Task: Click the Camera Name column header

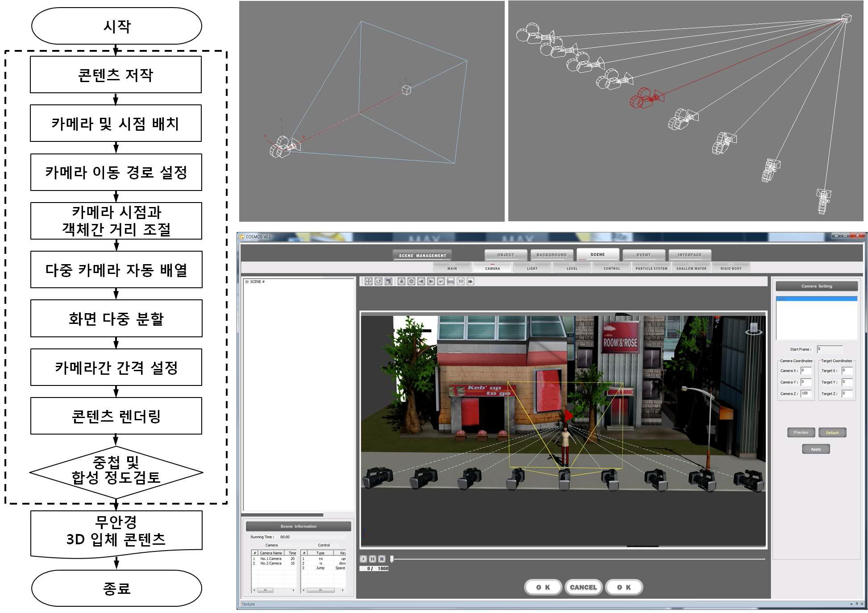Action: [x=271, y=553]
